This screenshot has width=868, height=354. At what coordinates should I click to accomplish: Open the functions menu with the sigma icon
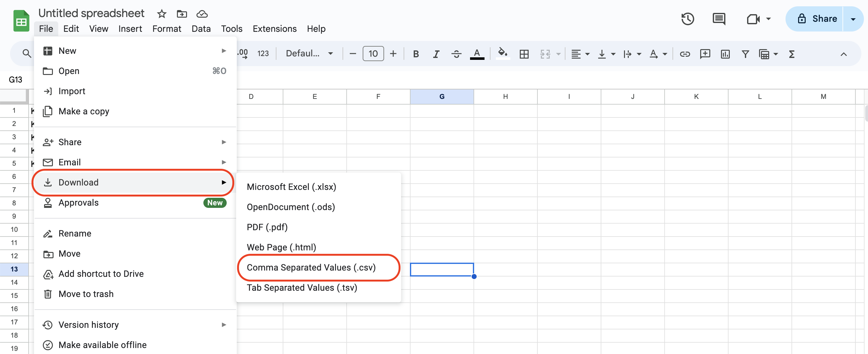click(792, 54)
